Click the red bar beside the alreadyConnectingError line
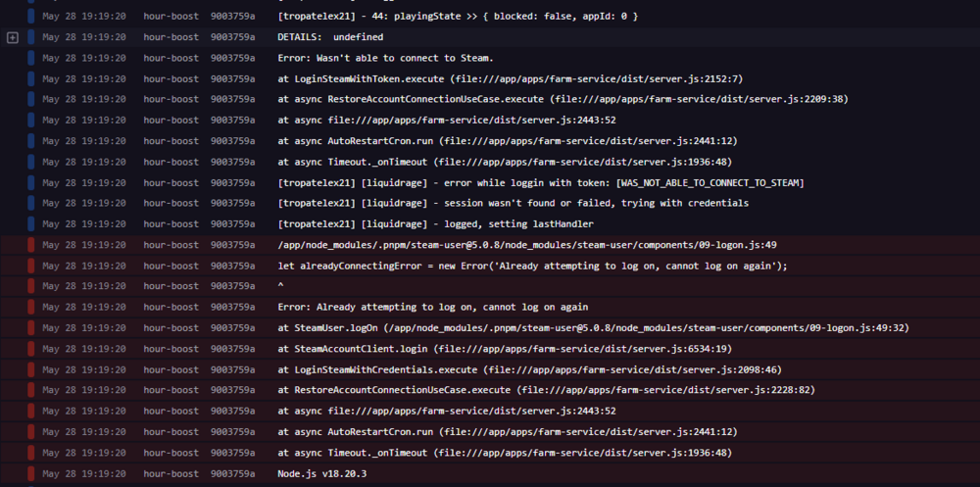This screenshot has width=980, height=487. [31, 266]
